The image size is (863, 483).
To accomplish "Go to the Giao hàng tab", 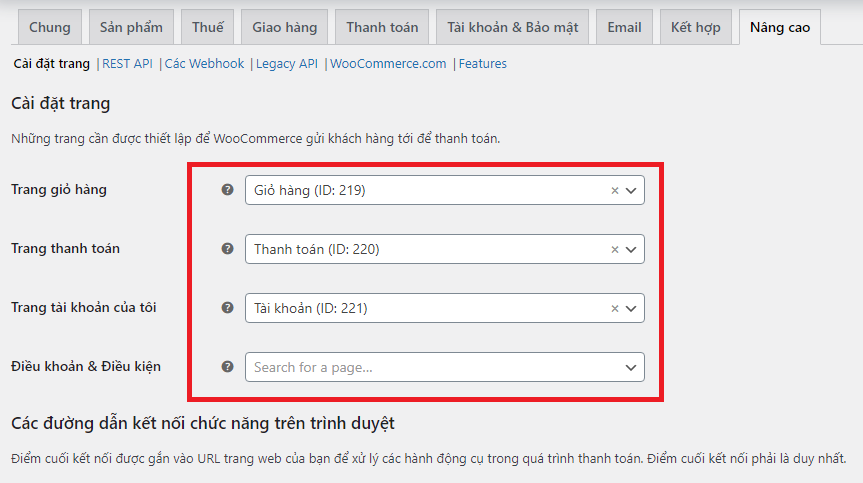I will click(x=284, y=27).
